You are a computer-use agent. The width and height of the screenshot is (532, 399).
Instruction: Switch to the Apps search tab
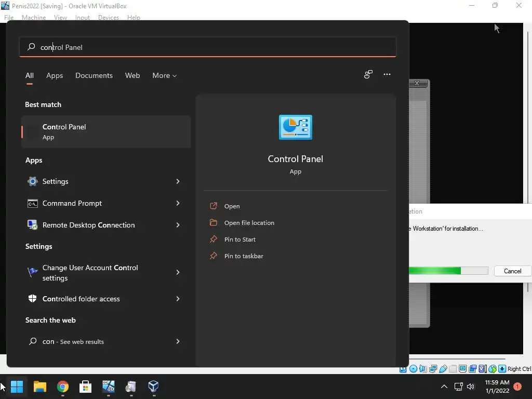tap(55, 75)
